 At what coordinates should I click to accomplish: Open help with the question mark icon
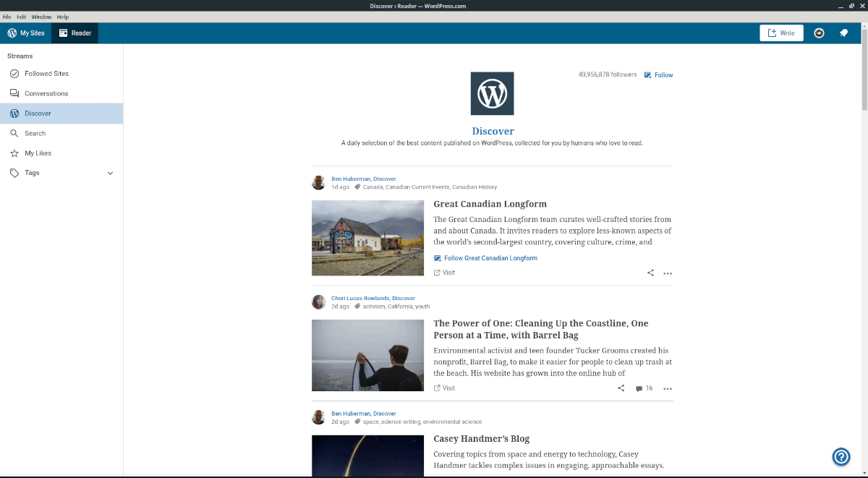click(x=841, y=456)
